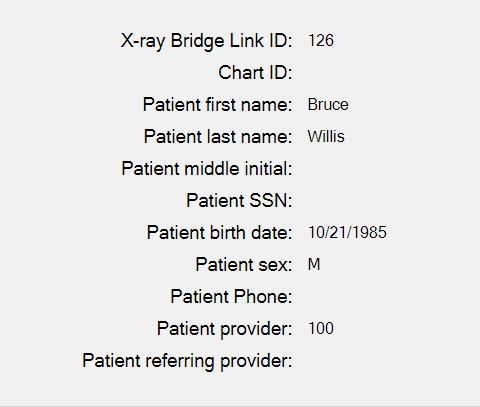Select the birth date 10/21/1985
This screenshot has height=407, width=480.
[347, 232]
